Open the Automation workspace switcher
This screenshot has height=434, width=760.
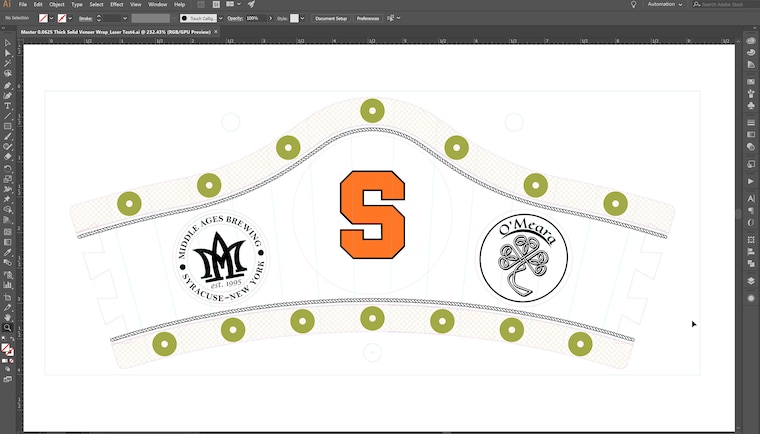coord(664,4)
